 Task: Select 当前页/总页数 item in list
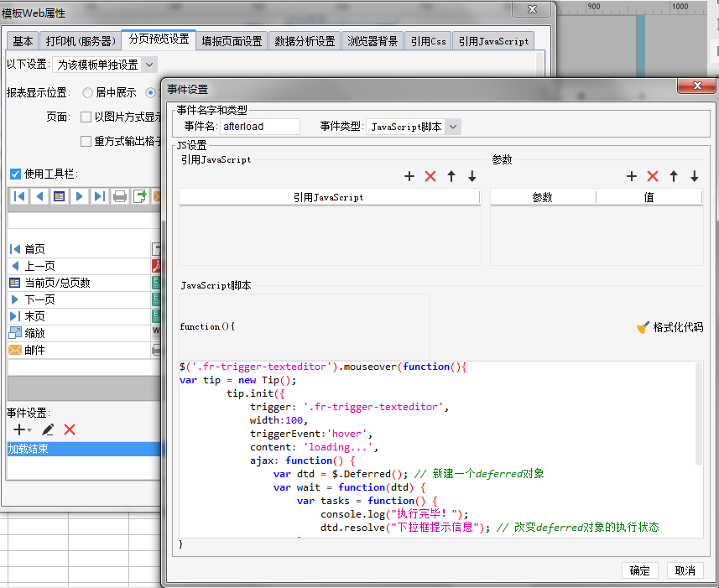click(80, 283)
